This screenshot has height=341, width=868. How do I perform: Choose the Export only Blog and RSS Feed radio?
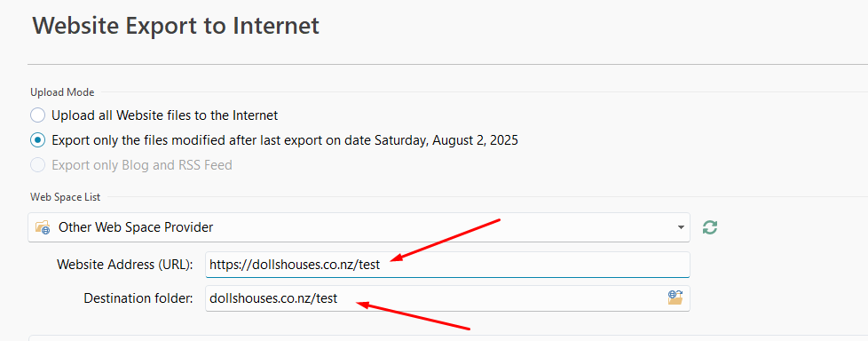coord(37,165)
